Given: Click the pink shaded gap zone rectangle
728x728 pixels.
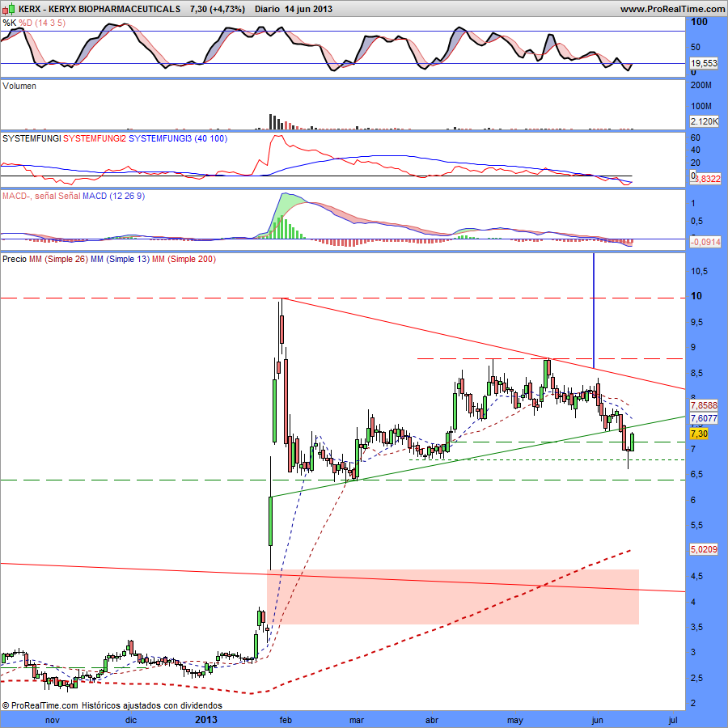Looking at the screenshot, I should pyautogui.click(x=453, y=597).
